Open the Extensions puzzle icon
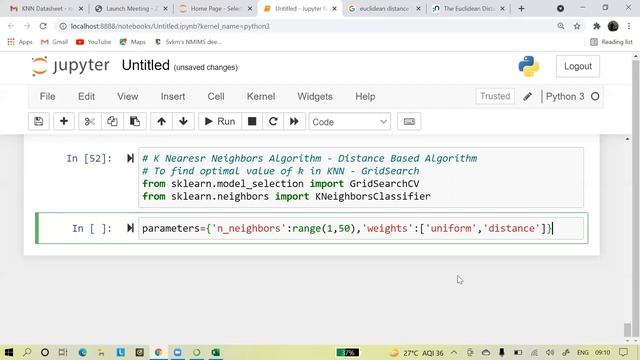 coord(597,26)
